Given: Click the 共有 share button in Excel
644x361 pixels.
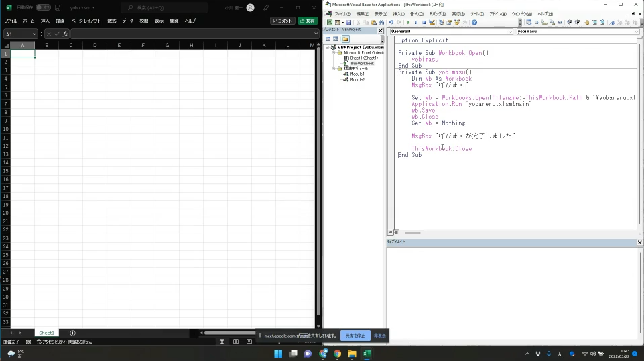Looking at the screenshot, I should [307, 21].
